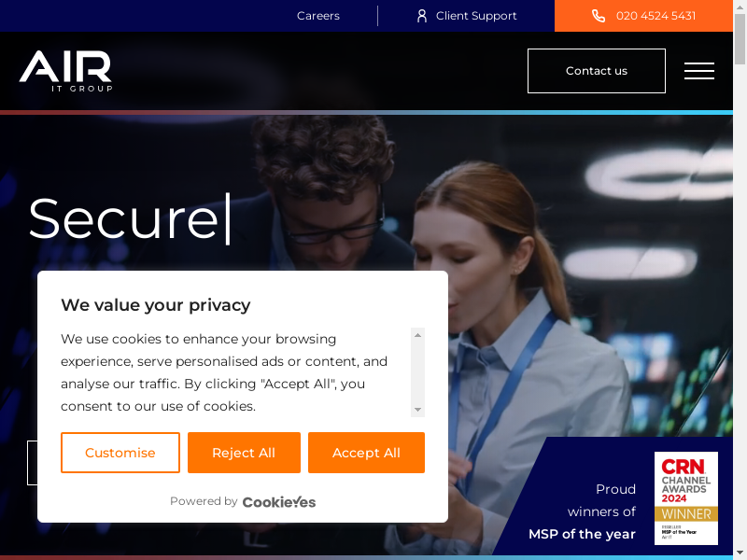Customise cookie preferences

(120, 453)
